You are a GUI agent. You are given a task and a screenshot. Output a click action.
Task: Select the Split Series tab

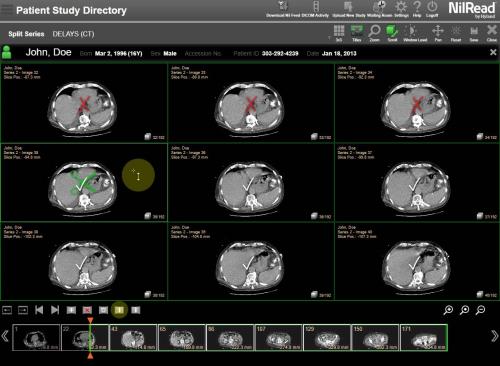click(x=26, y=34)
